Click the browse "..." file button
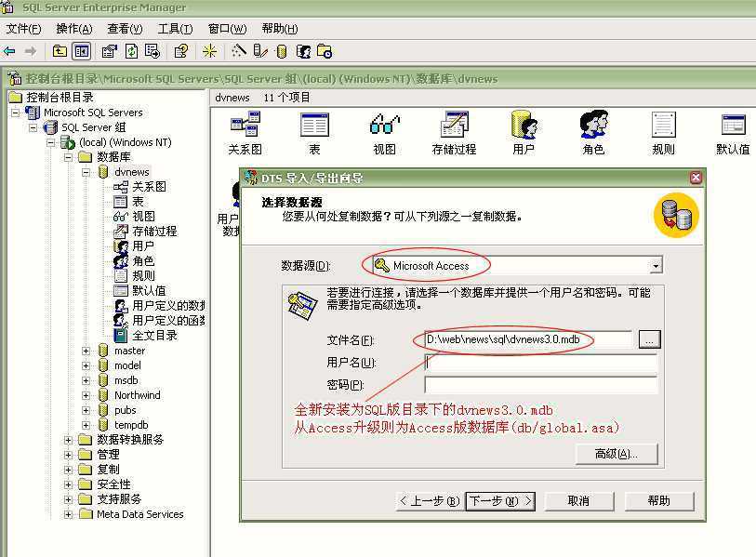This screenshot has width=756, height=557. [x=649, y=339]
